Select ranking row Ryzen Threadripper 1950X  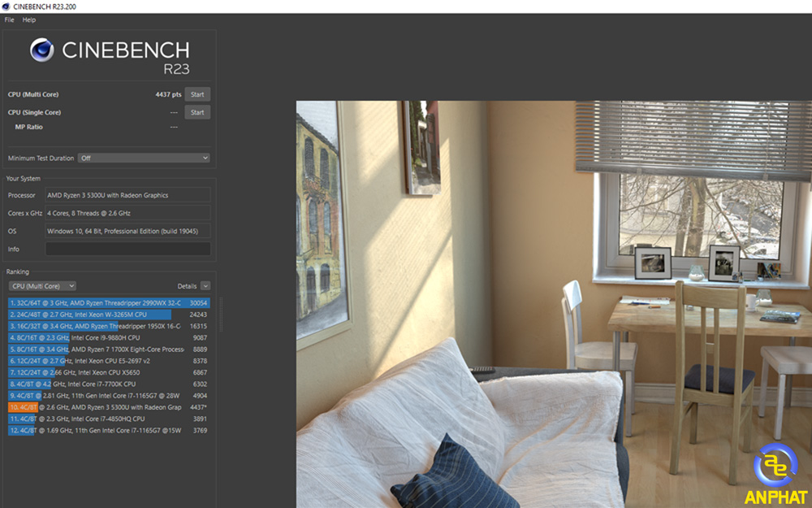[109, 326]
